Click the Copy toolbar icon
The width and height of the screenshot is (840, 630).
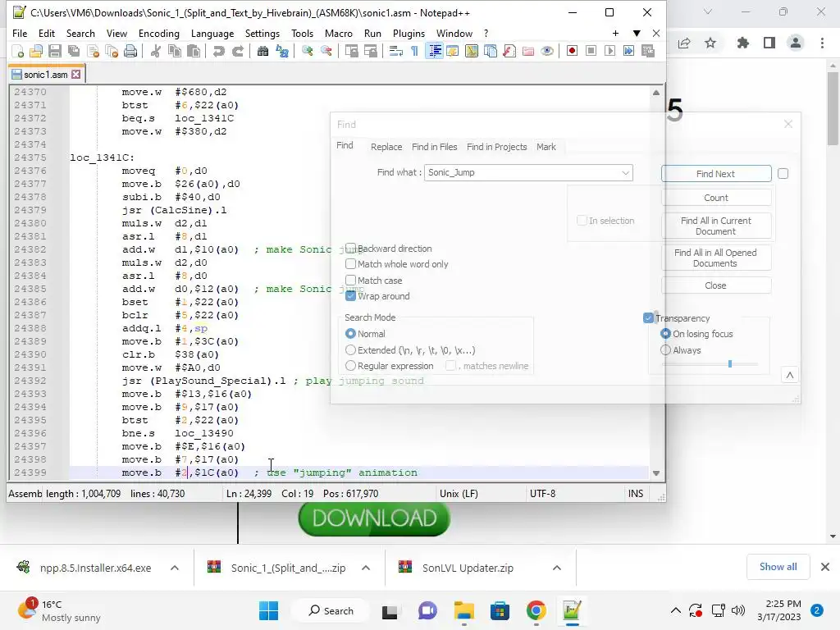pyautogui.click(x=175, y=51)
